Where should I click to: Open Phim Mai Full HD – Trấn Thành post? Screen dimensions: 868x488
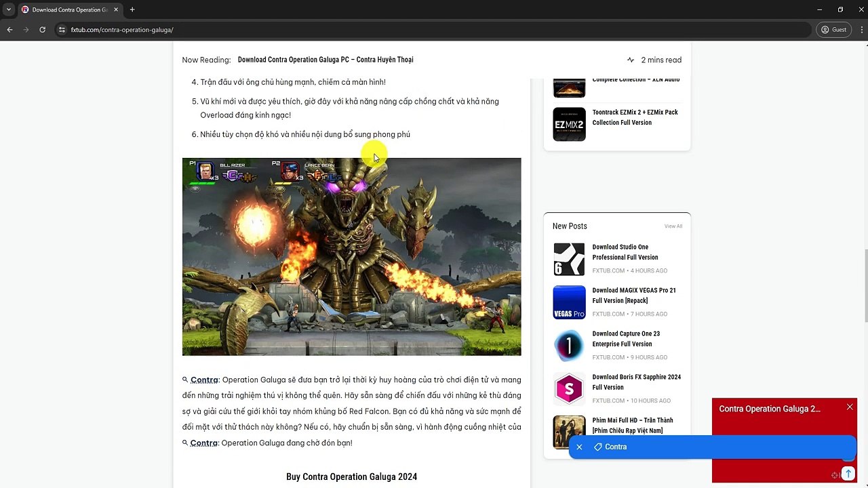[x=633, y=426]
